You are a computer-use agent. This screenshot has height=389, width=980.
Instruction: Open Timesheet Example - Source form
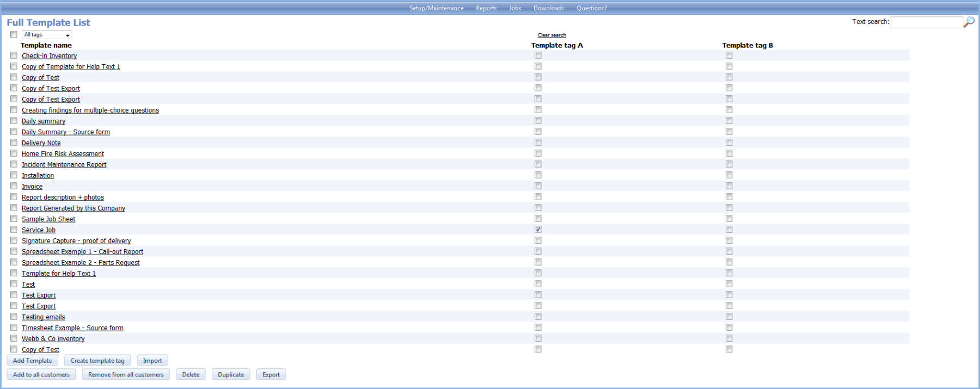(x=72, y=328)
